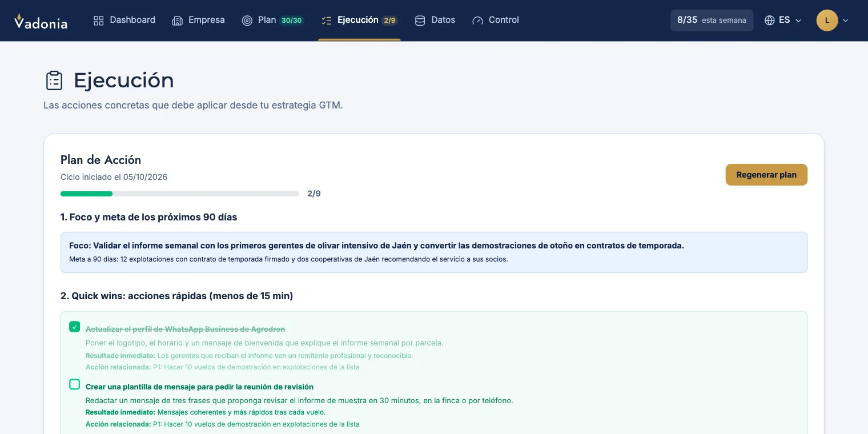
Task: Click the Dashboard grid icon
Action: 99,21
